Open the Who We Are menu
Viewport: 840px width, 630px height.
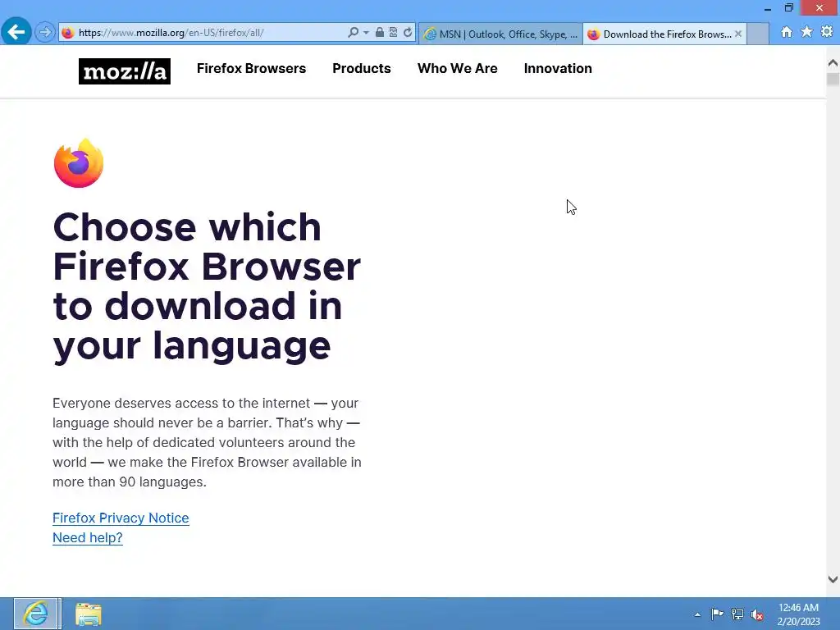(458, 69)
